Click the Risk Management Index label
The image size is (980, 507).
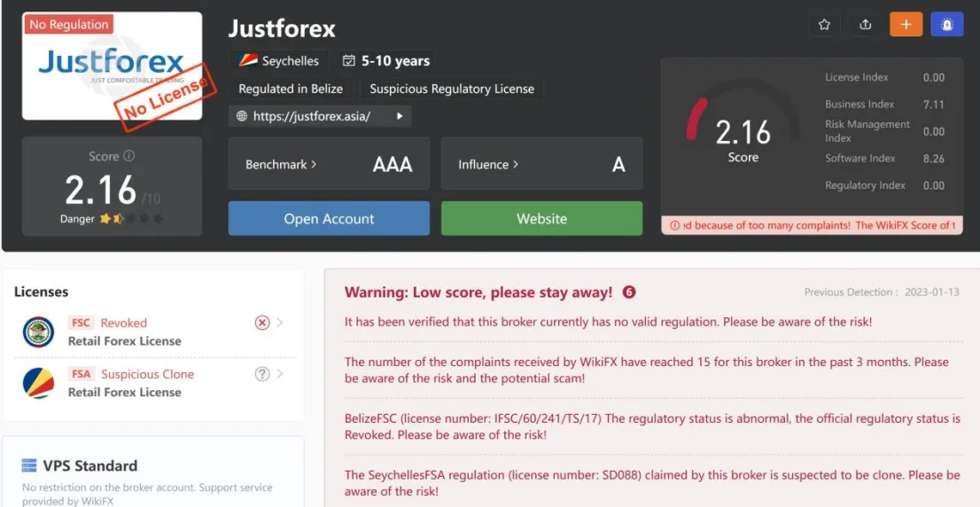(867, 131)
